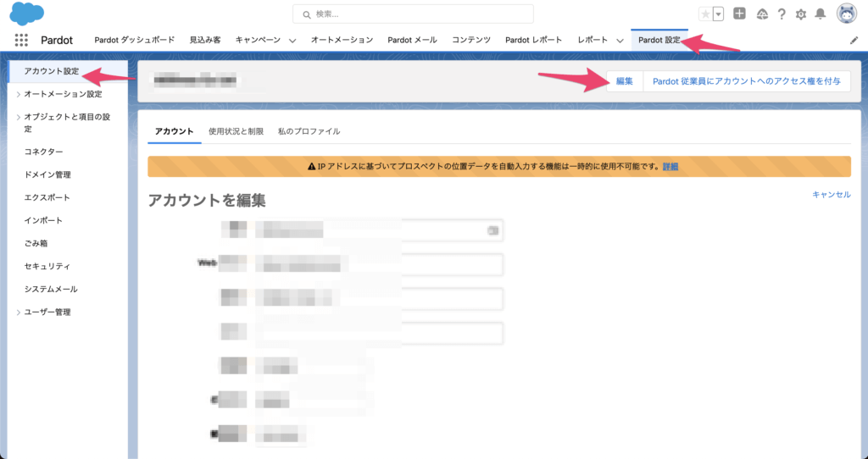Click the favorites star icon
Image resolution: width=868 pixels, height=459 pixels.
pos(705,14)
